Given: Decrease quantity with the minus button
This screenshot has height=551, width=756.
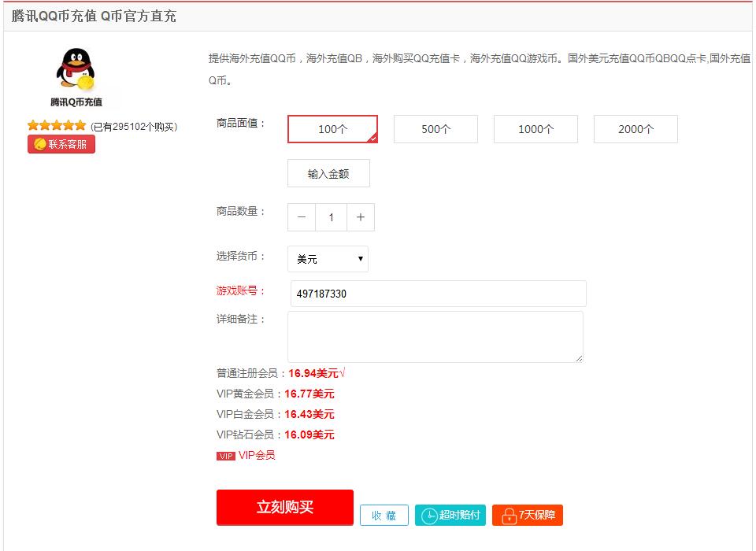Looking at the screenshot, I should tap(302, 217).
